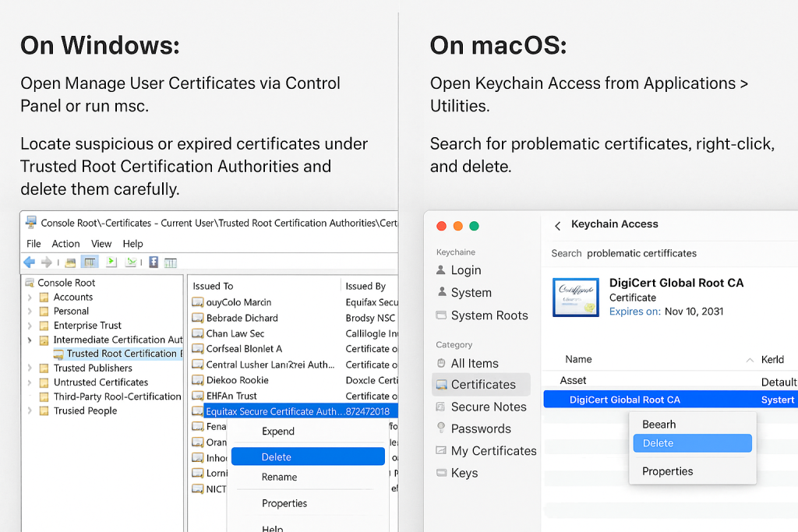This screenshot has width=798, height=532.
Task: Click the macOS red close window dot
Action: (x=441, y=226)
